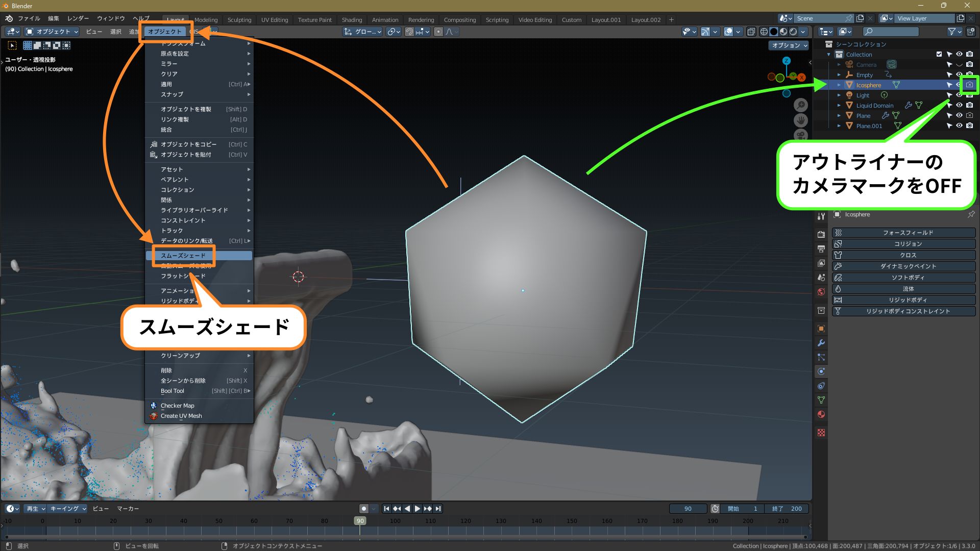The width and height of the screenshot is (980, 551).
Task: Expand the Liquid Domain tree item
Action: pyautogui.click(x=839, y=106)
